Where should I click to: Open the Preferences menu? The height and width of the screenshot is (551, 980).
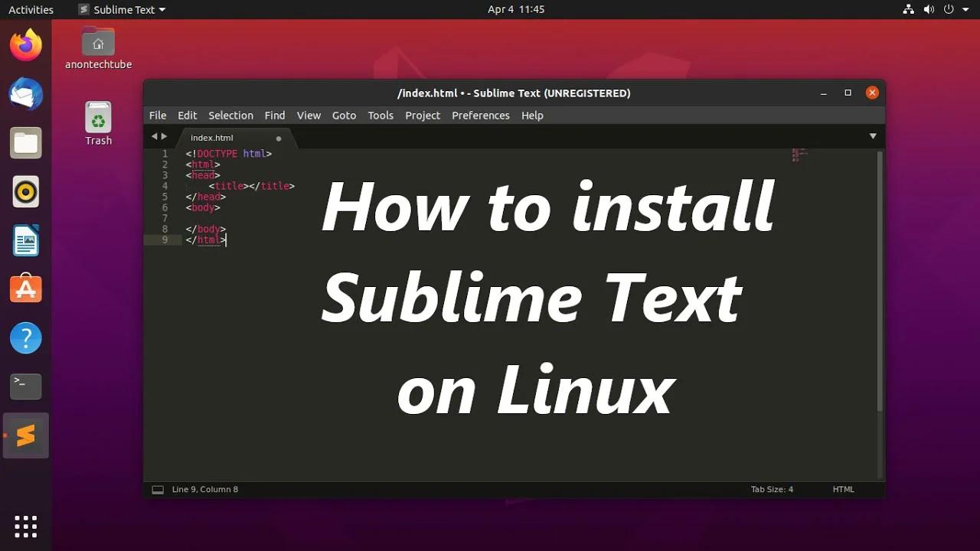[x=480, y=115]
